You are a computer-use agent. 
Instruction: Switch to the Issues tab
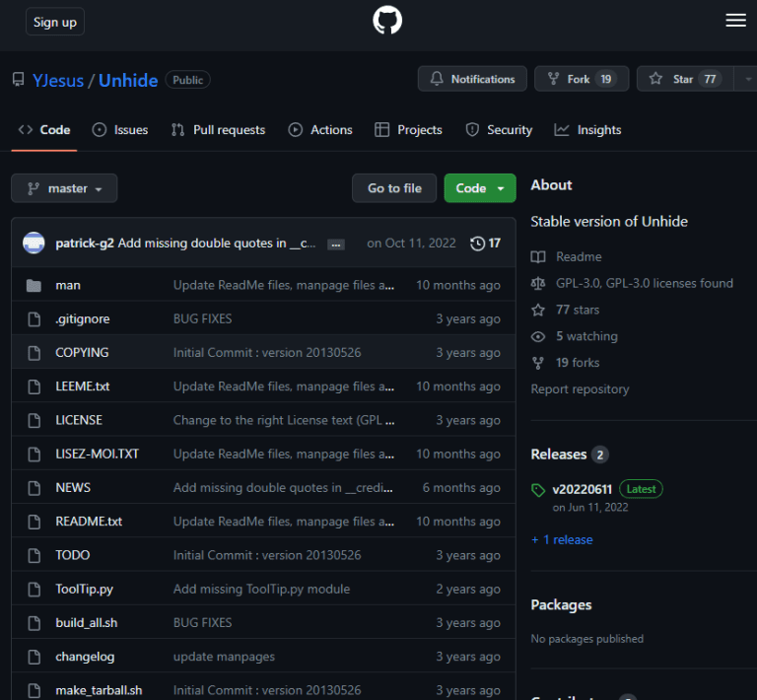[120, 130]
